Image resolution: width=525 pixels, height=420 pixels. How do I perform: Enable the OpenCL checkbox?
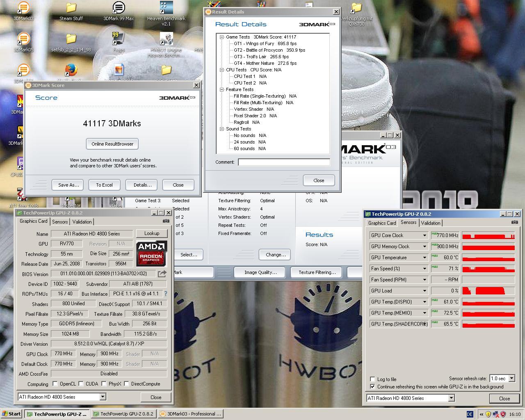click(x=55, y=384)
